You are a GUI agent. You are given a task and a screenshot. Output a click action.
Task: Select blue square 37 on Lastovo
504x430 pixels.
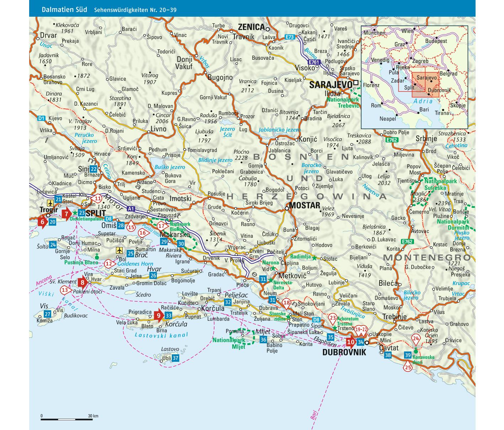point(175,358)
